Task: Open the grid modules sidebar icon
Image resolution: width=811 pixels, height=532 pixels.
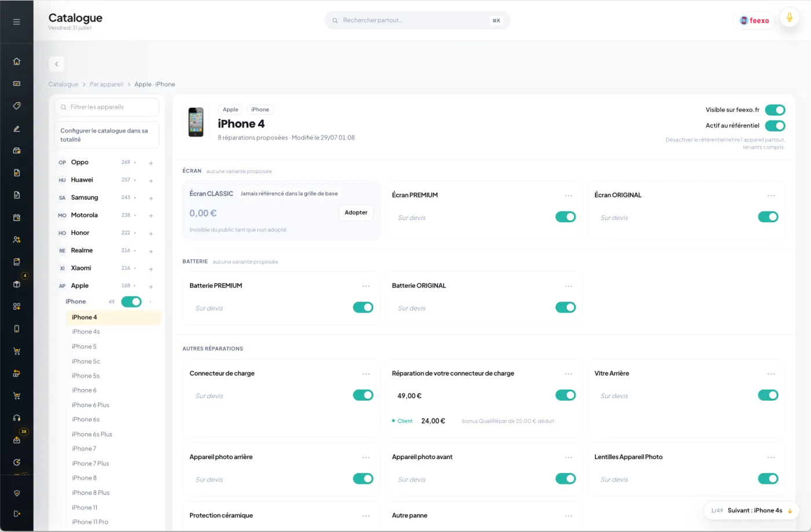Action: [17, 306]
